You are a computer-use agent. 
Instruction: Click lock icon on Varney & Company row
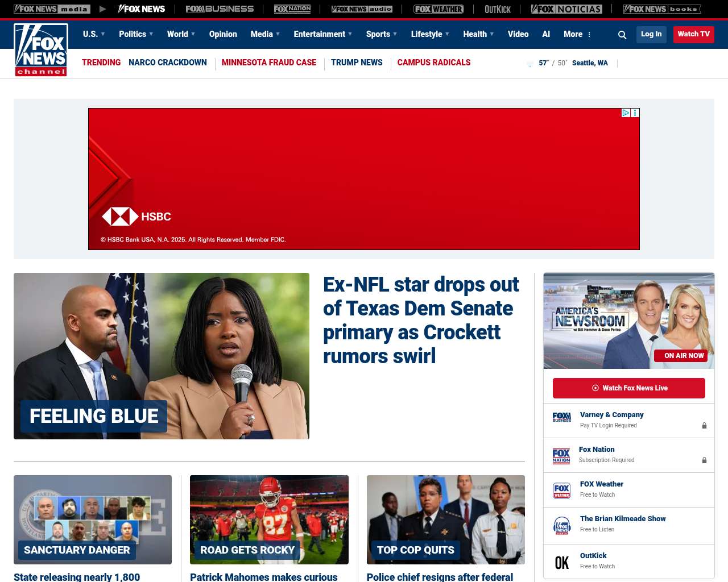pos(704,426)
